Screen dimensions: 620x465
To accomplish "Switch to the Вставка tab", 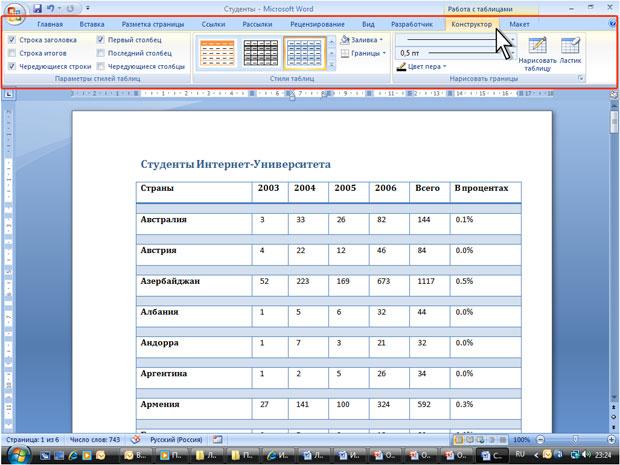I will tap(92, 24).
